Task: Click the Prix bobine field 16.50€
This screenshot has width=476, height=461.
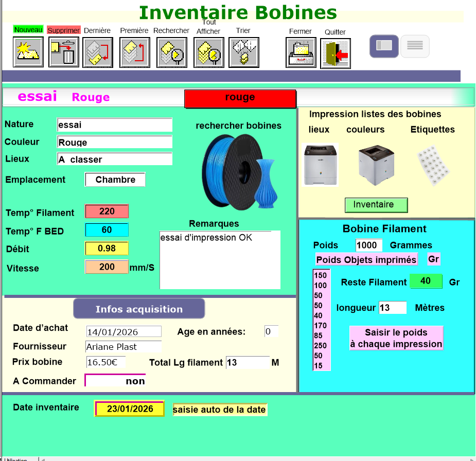Action: 106,362
